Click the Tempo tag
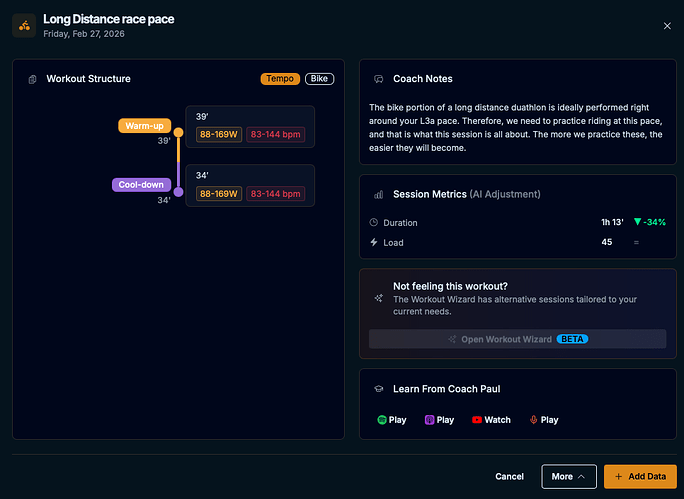The width and height of the screenshot is (684, 499). 279,79
